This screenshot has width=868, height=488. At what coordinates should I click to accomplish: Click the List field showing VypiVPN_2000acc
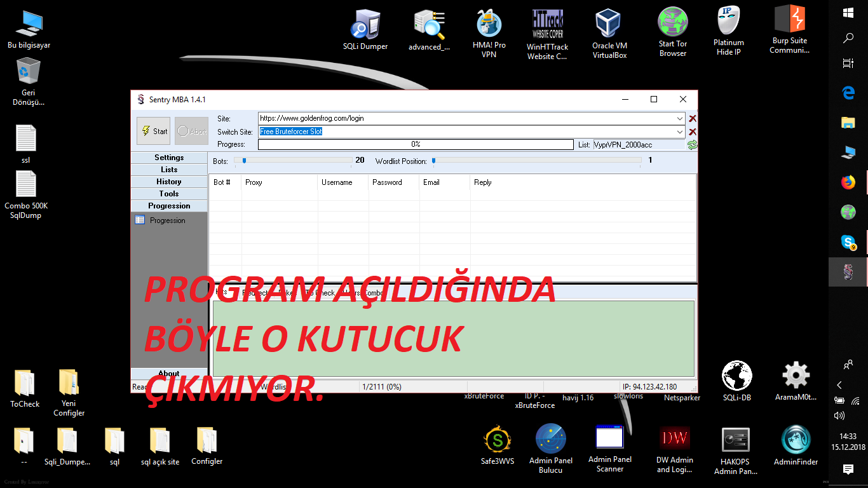point(639,145)
